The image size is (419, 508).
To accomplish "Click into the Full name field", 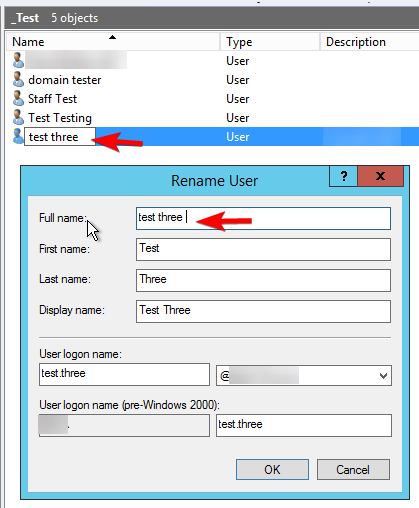I will (263, 218).
